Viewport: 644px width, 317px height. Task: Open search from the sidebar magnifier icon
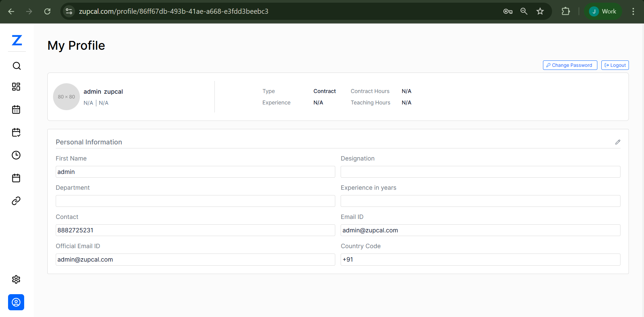coord(16,66)
